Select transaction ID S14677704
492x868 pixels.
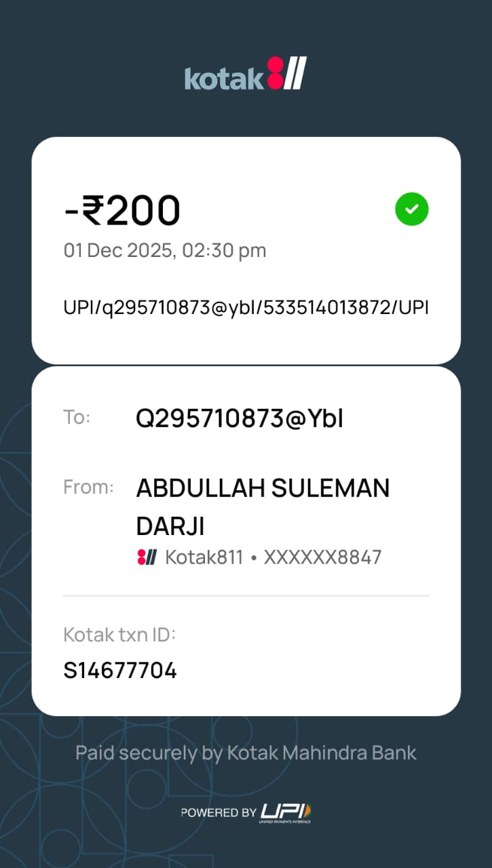(120, 671)
